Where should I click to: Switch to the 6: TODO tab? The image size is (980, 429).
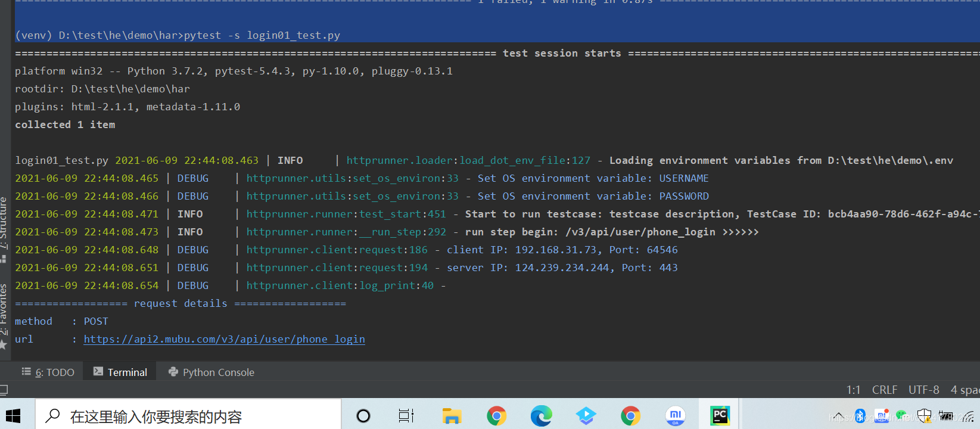48,372
